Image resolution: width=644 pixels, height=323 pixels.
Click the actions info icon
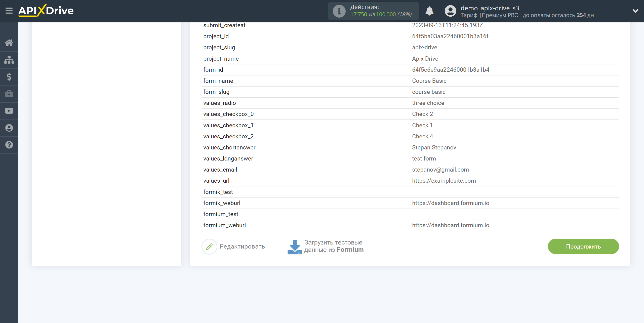coord(339,11)
